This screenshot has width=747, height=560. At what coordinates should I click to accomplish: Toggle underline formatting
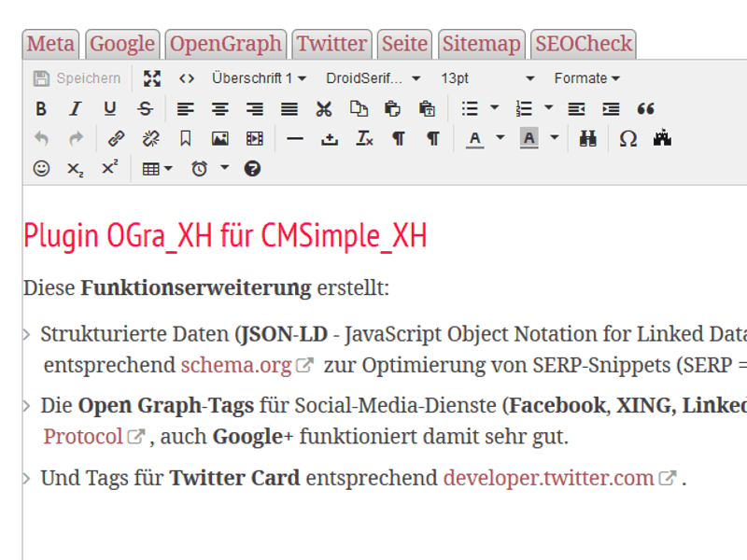click(110, 109)
